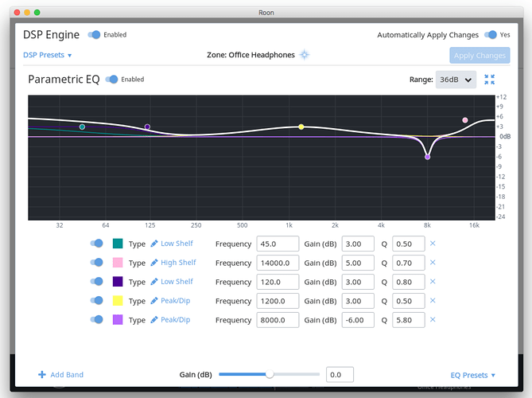Remove the 8000.0 Hz band with X

point(433,319)
